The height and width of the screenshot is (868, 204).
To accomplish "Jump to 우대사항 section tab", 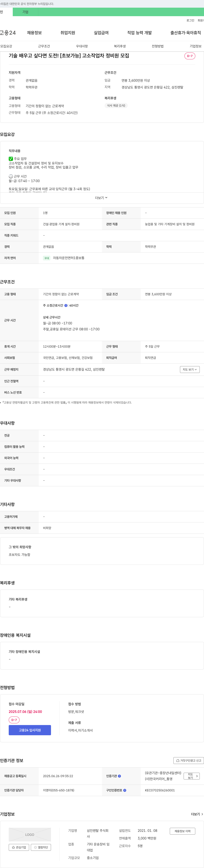I will [x=82, y=46].
